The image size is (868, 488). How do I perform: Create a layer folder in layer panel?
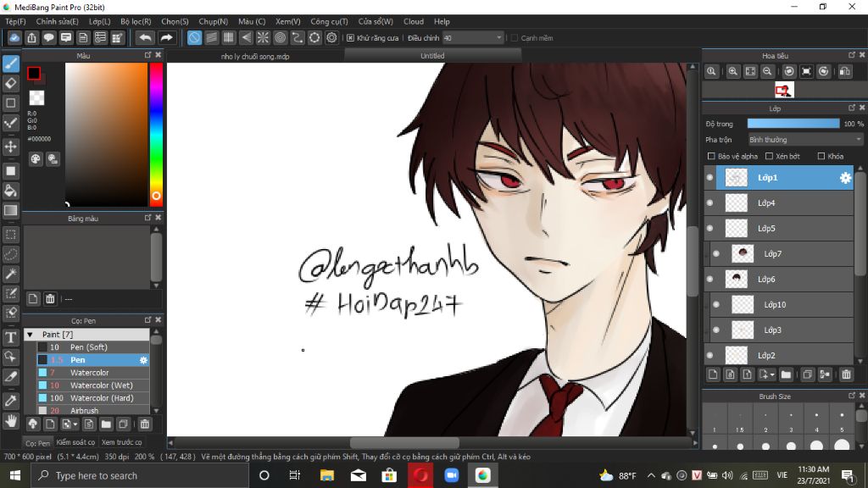coord(786,374)
